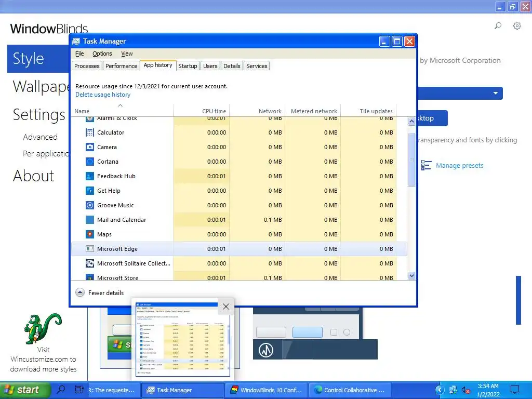The image size is (532, 399).
Task: Click the Mail and Calendar app icon
Action: coord(89,220)
